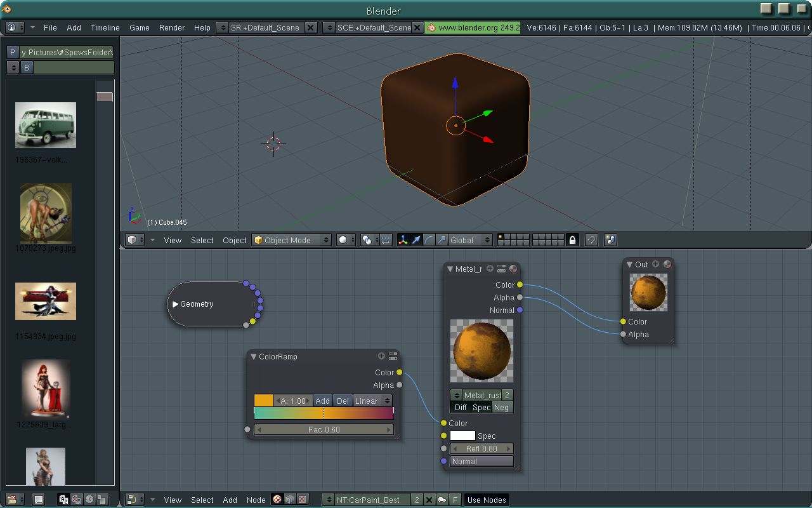Collapse the Metal_r material node
Screen dimensions: 812x508
pyautogui.click(x=450, y=269)
